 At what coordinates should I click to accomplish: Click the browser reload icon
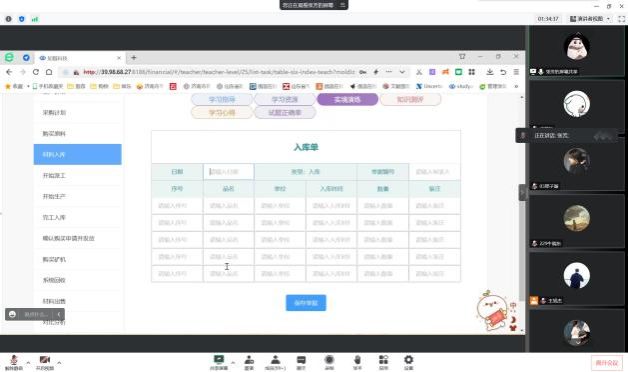click(36, 72)
